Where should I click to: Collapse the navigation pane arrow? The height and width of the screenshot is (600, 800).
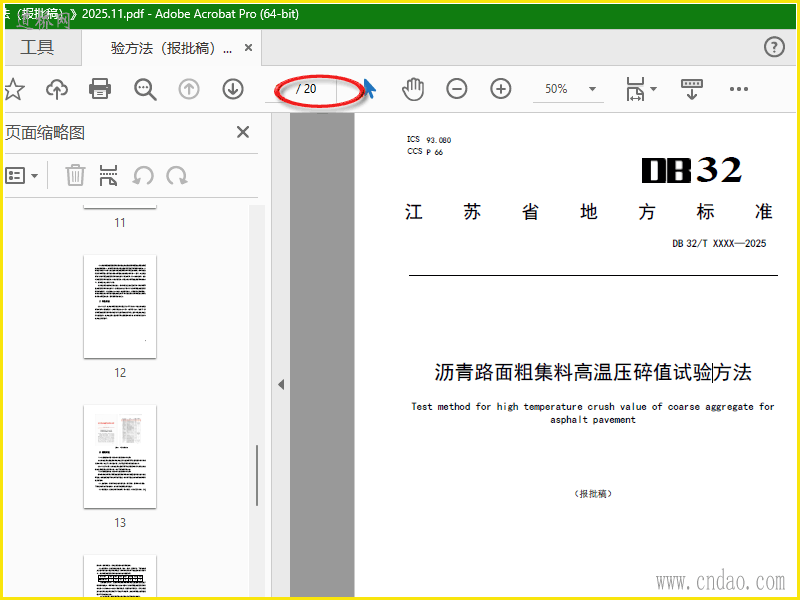pyautogui.click(x=281, y=384)
